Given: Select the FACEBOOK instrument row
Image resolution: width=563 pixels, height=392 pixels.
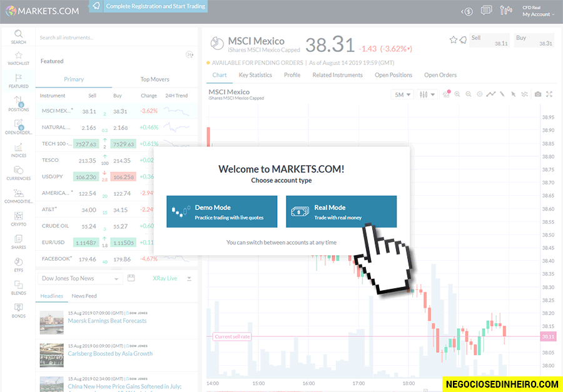Looking at the screenshot, I should (x=117, y=259).
